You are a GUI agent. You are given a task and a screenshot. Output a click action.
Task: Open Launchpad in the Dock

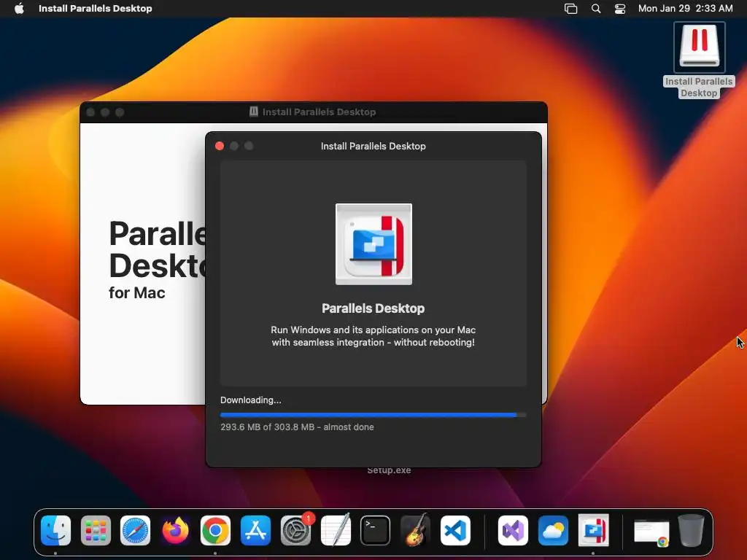pyautogui.click(x=96, y=530)
